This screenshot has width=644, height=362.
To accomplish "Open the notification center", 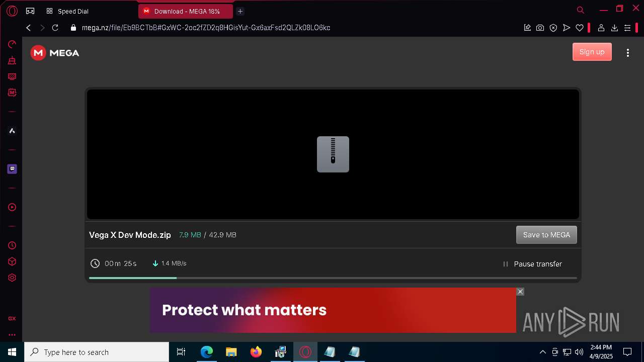I will click(627, 352).
